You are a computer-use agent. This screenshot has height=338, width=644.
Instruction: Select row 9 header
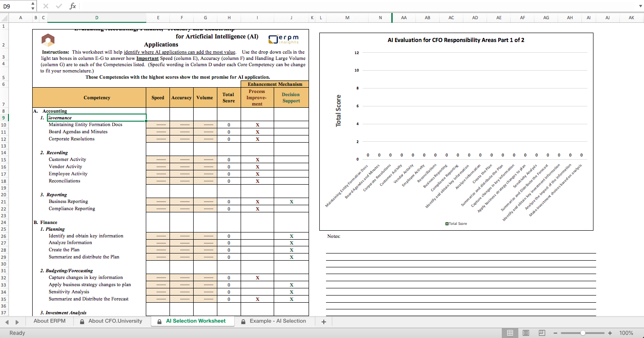tap(4, 118)
